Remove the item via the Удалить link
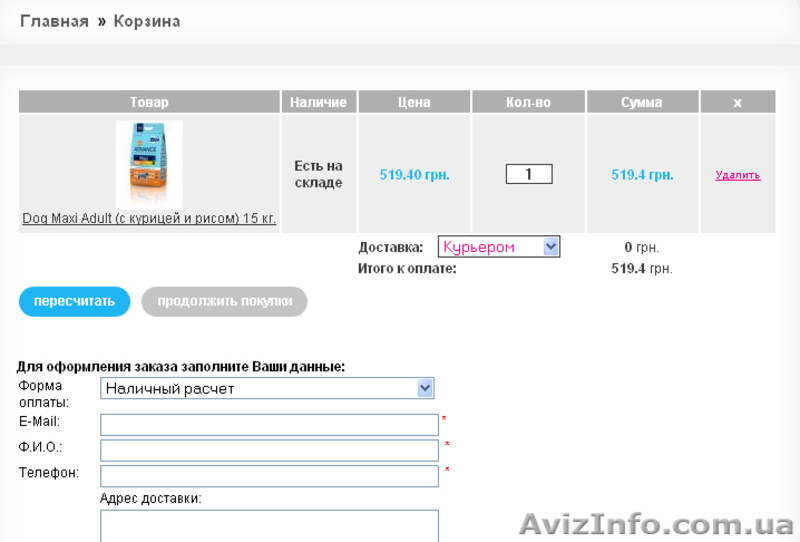Image resolution: width=800 pixels, height=542 pixels. tap(738, 175)
